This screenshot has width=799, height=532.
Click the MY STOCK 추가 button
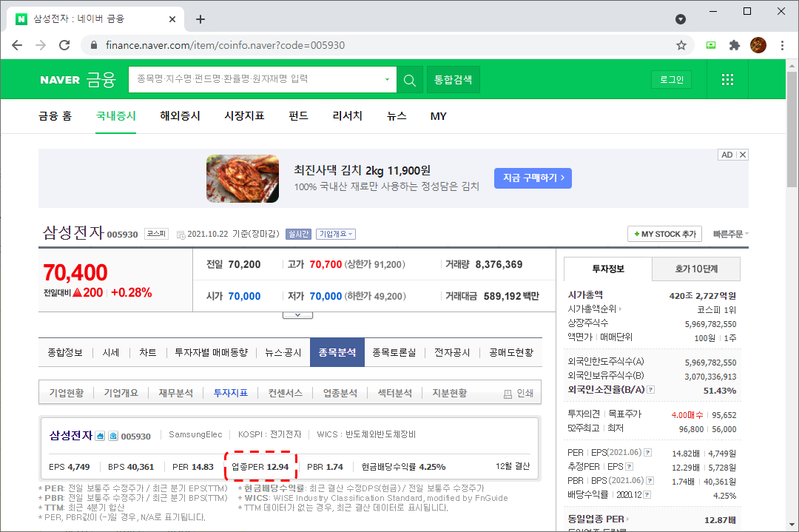click(664, 234)
